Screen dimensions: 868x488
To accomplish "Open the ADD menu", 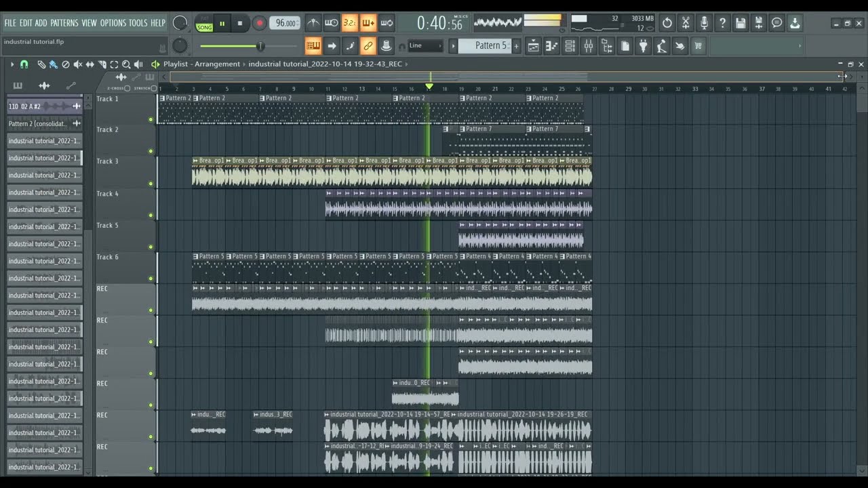I will pos(41,23).
